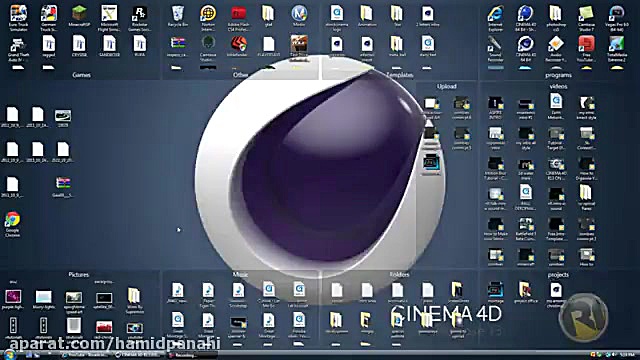Open Grand Theft Auto IV shortcut
Screen dimensions: 640x360
tap(18, 49)
